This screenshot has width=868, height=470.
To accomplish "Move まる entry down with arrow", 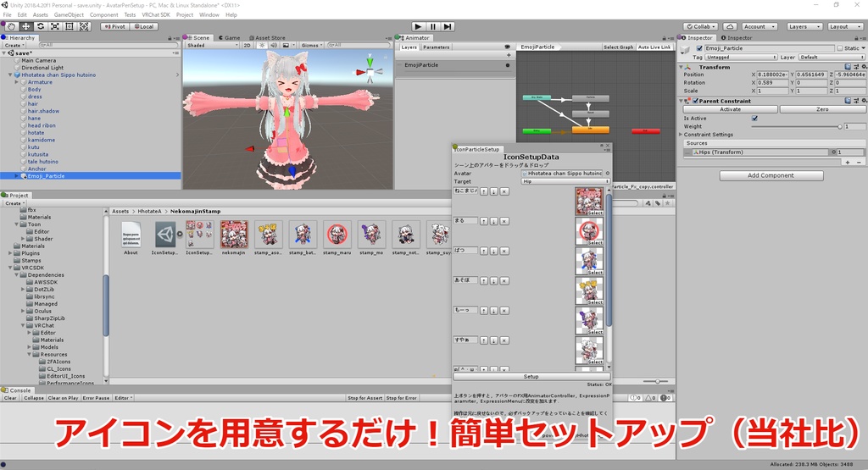I will [x=494, y=221].
